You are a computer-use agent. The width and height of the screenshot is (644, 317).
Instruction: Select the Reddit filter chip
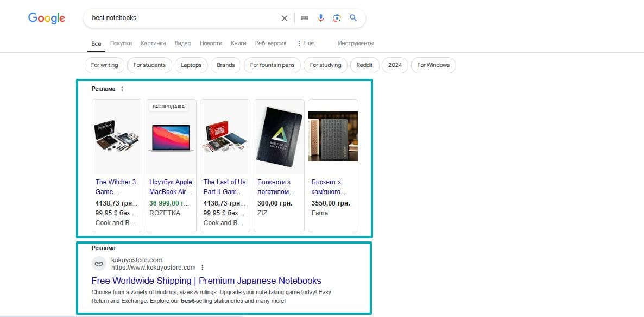coord(365,65)
